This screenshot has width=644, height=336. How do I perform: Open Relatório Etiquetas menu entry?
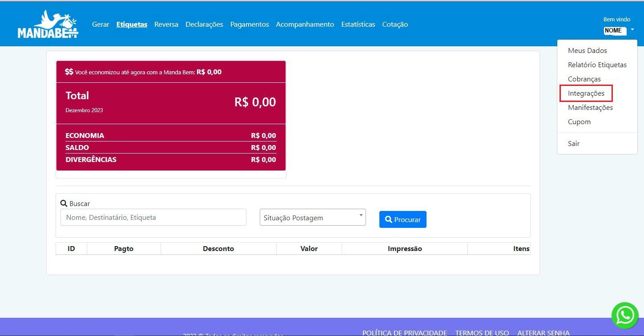coord(597,65)
